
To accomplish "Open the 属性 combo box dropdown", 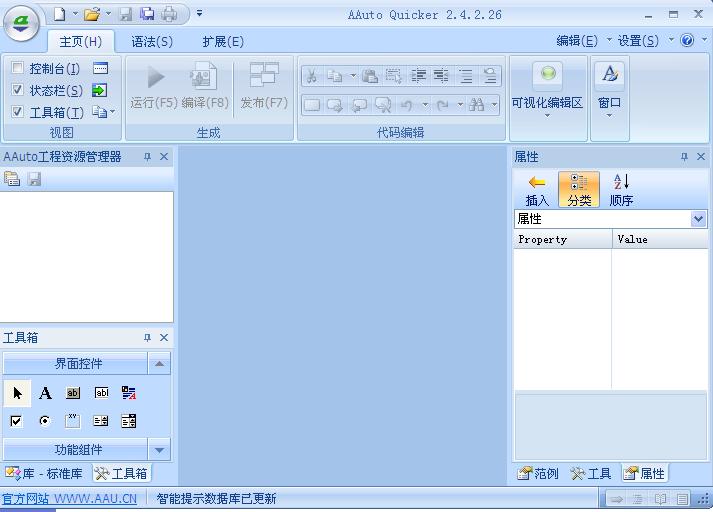I will (x=698, y=220).
